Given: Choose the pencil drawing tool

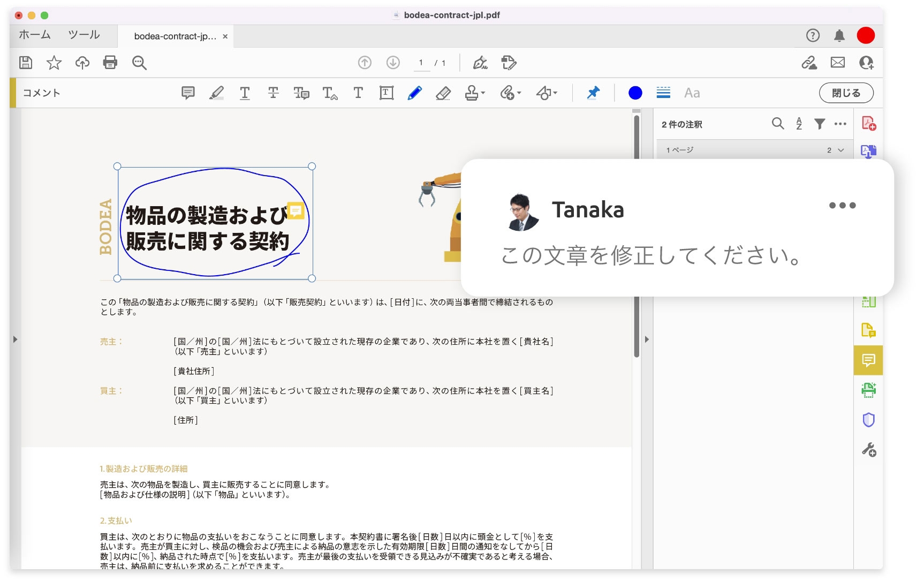Looking at the screenshot, I should coord(414,93).
